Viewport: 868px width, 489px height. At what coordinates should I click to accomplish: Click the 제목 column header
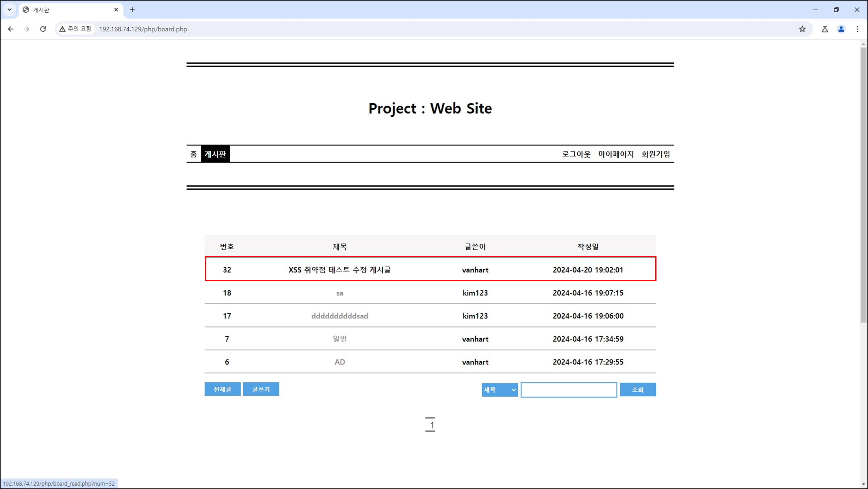[x=340, y=247]
